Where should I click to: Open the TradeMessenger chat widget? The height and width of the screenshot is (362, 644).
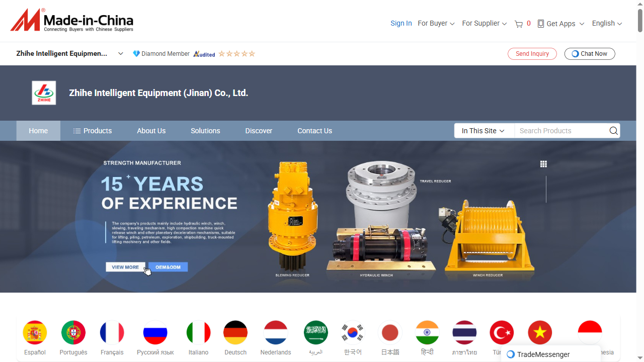point(551,354)
